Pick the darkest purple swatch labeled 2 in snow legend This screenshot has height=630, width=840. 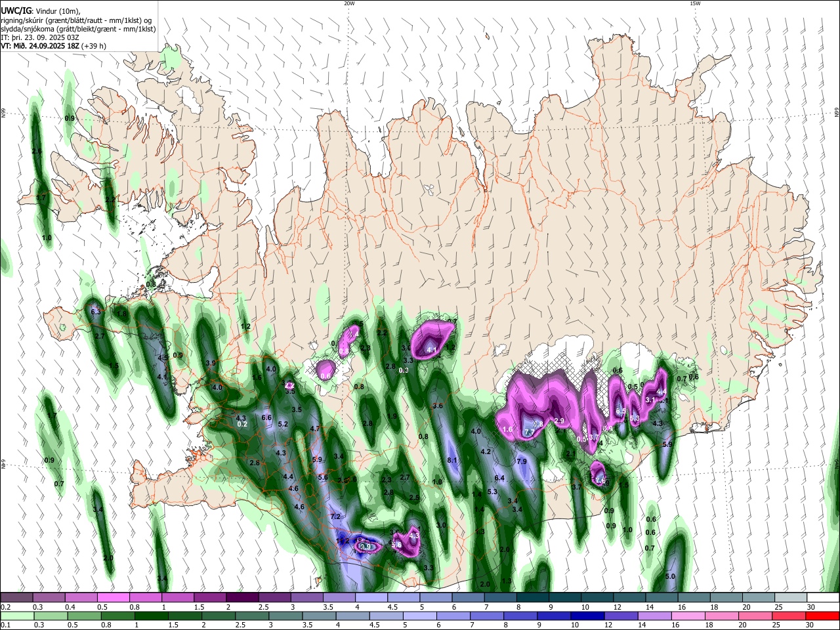click(241, 598)
